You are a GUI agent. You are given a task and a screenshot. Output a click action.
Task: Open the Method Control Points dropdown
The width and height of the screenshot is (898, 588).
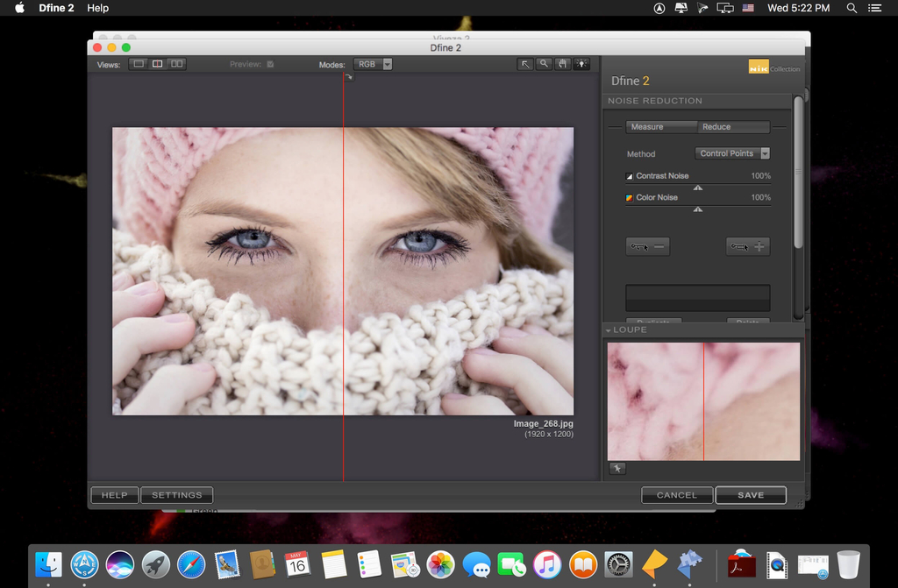pyautogui.click(x=733, y=153)
